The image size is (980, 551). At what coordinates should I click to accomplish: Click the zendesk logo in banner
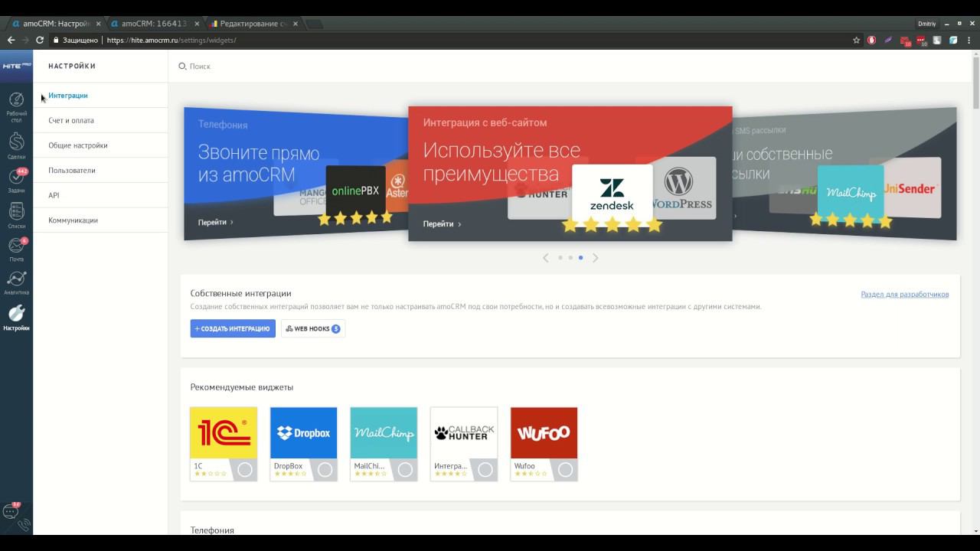coord(612,194)
